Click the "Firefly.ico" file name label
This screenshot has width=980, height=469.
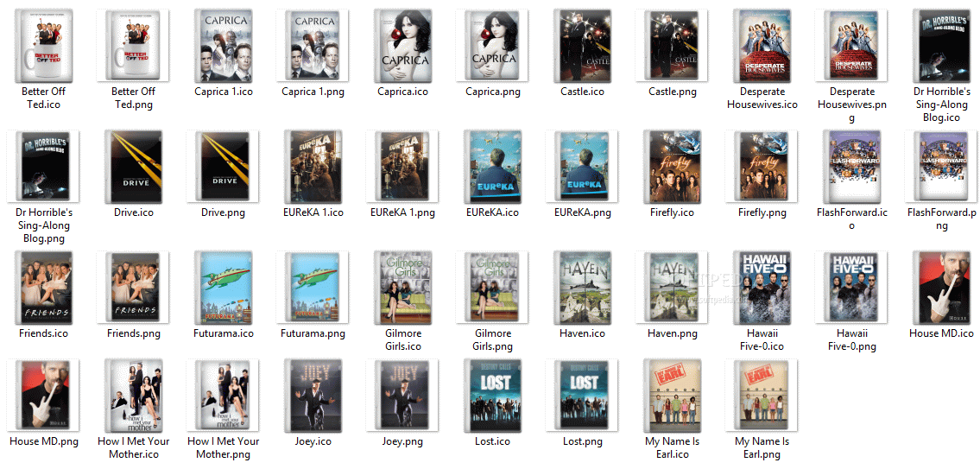pos(673,213)
